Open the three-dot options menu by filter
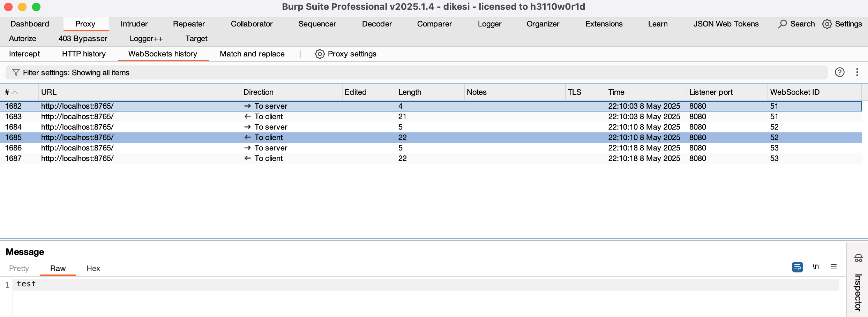Screen dimensions: 868x317 857,72
